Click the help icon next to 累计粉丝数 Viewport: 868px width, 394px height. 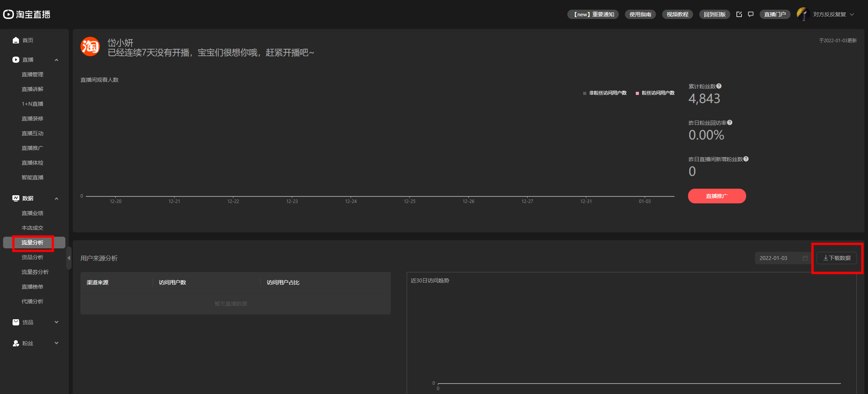[719, 86]
